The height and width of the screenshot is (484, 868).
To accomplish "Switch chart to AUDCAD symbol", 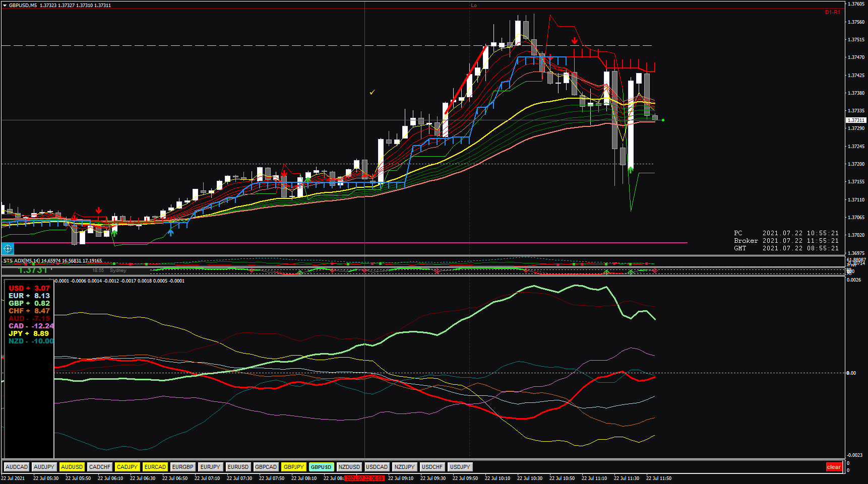I will [17, 467].
